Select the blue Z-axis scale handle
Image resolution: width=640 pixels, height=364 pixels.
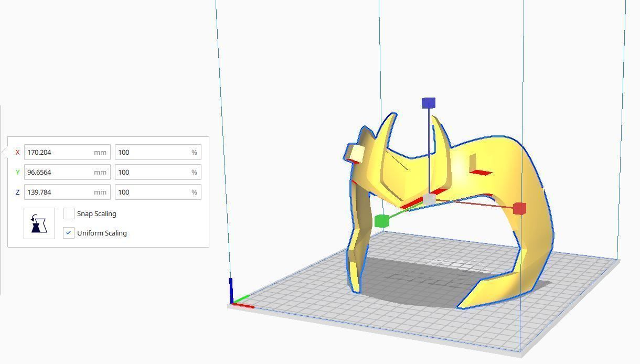429,103
